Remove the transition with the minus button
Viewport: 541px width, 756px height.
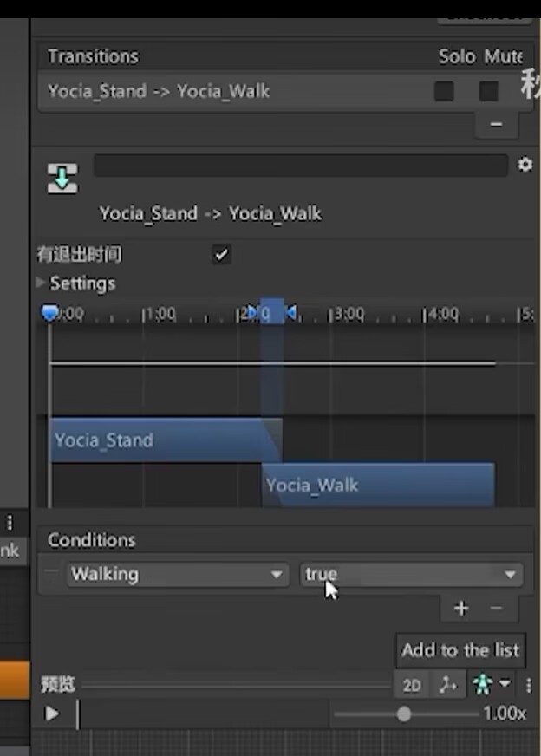(496, 125)
